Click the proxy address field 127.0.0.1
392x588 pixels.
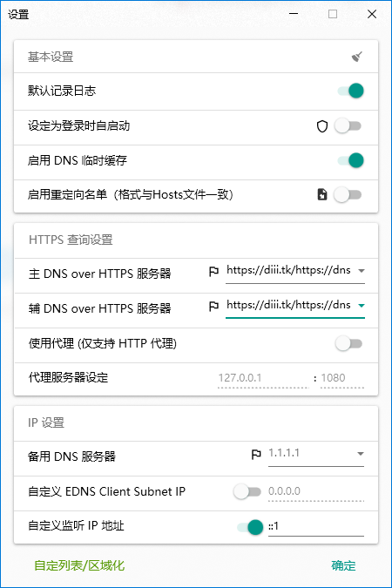[263, 378]
